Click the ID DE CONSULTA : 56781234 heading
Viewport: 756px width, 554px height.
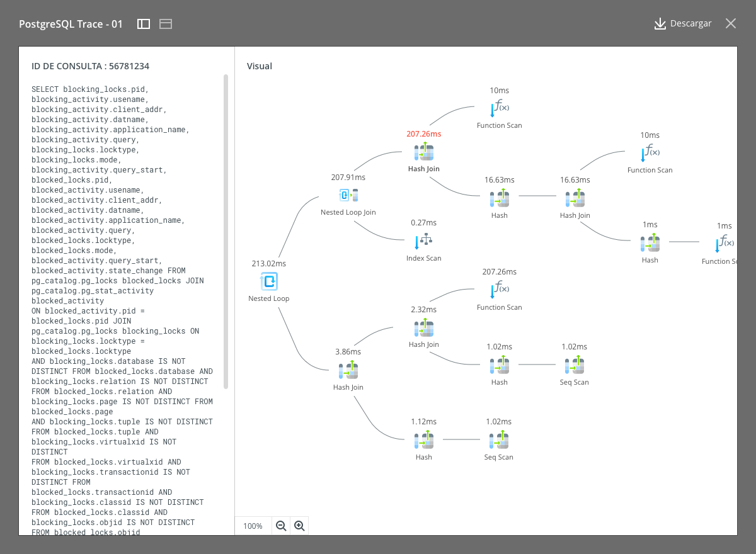(x=91, y=66)
